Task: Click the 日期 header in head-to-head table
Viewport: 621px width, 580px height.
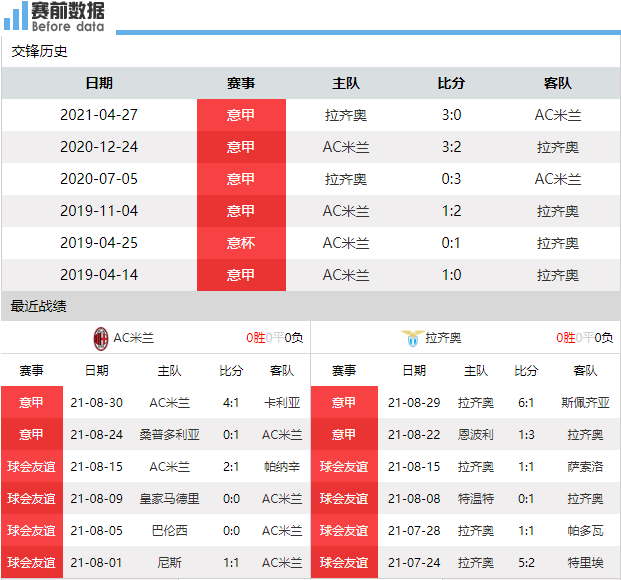Action: click(x=99, y=83)
